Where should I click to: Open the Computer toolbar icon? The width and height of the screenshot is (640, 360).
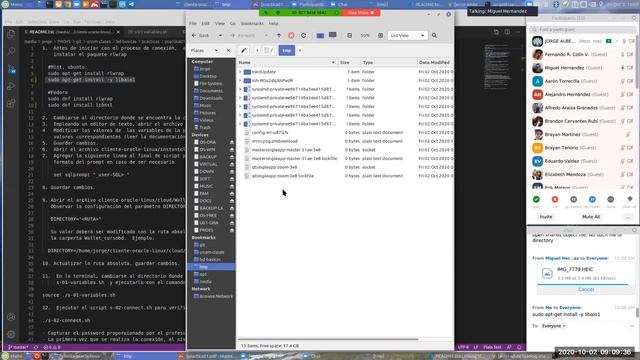pos(333,35)
